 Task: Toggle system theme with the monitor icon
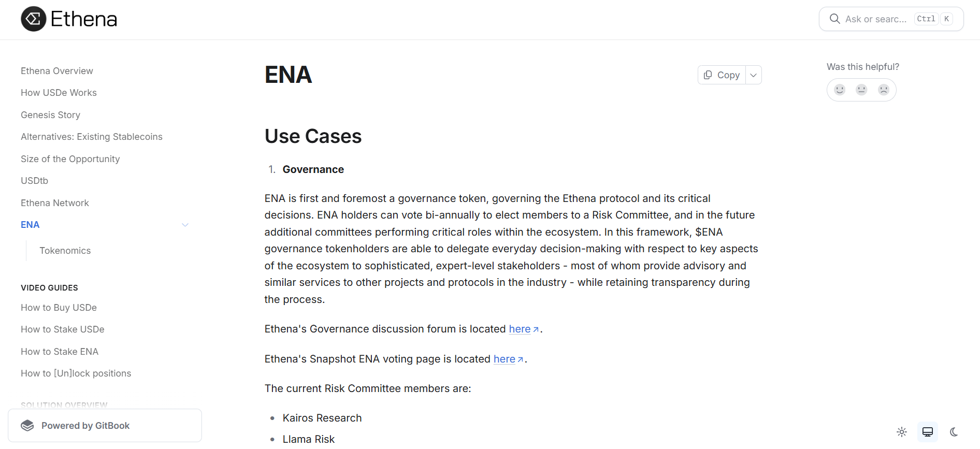pyautogui.click(x=927, y=431)
